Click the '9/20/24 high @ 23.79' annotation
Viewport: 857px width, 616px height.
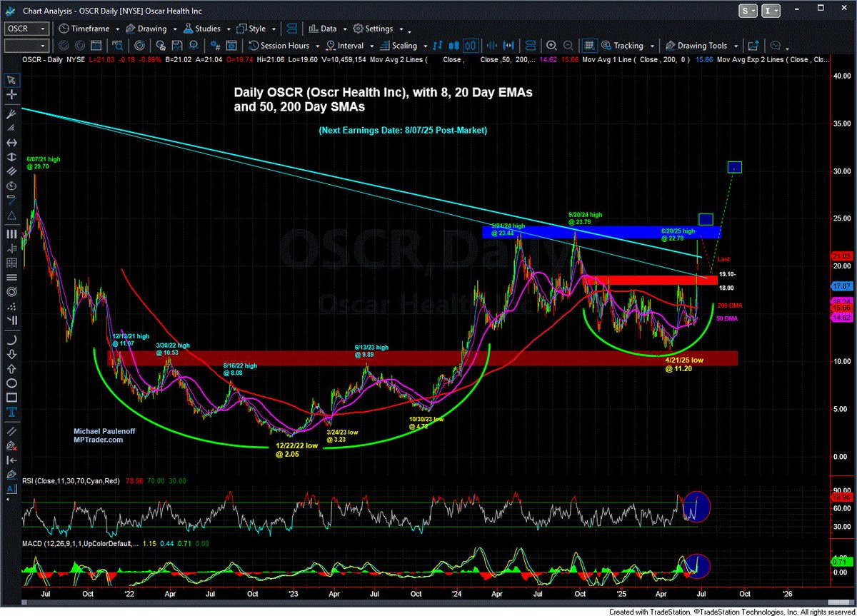pos(585,218)
